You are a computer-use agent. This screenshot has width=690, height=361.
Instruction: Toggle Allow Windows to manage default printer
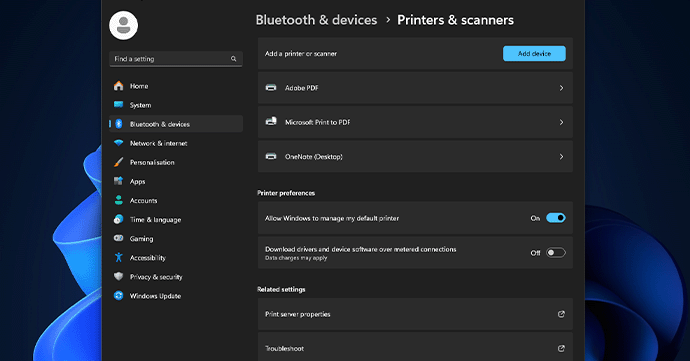[x=556, y=218]
